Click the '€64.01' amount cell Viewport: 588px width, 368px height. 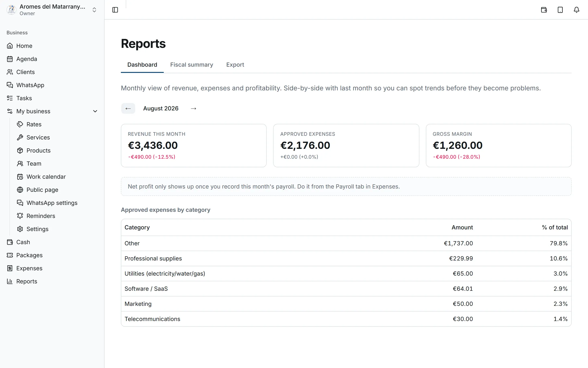pos(463,289)
